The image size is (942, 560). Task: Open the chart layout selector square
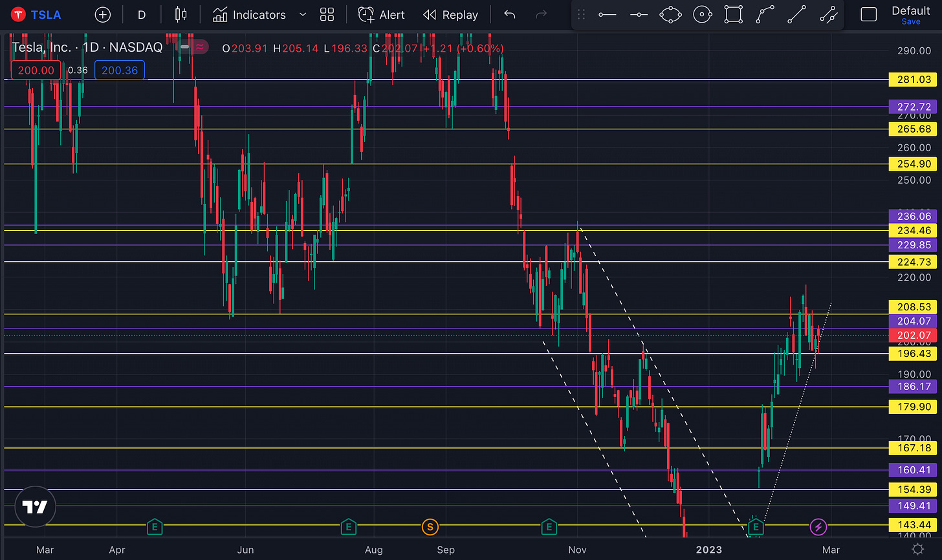pyautogui.click(x=868, y=14)
